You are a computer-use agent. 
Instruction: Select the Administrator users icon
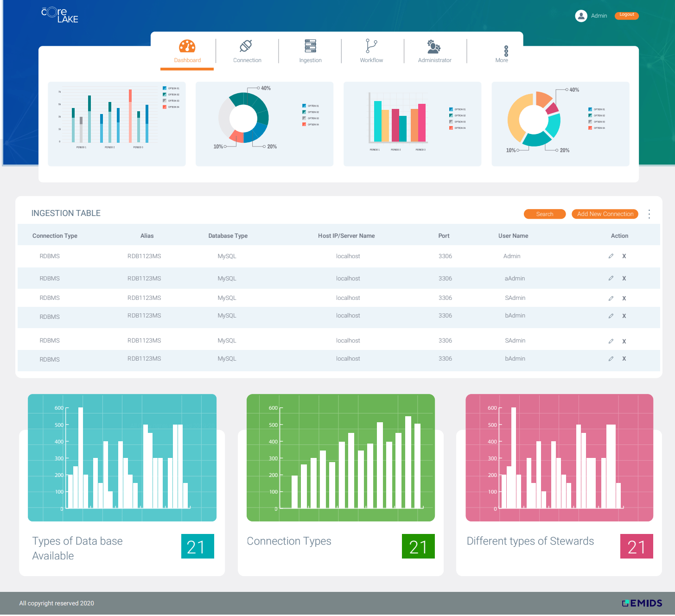[x=433, y=46]
